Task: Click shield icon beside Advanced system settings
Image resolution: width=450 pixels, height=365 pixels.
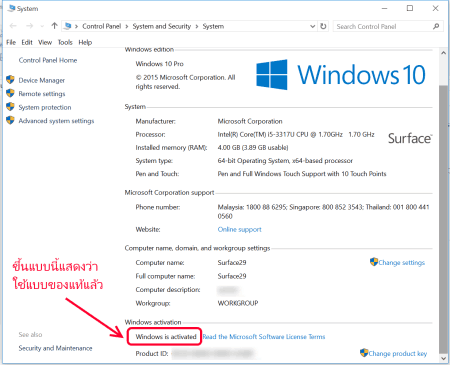Action: click(10, 120)
